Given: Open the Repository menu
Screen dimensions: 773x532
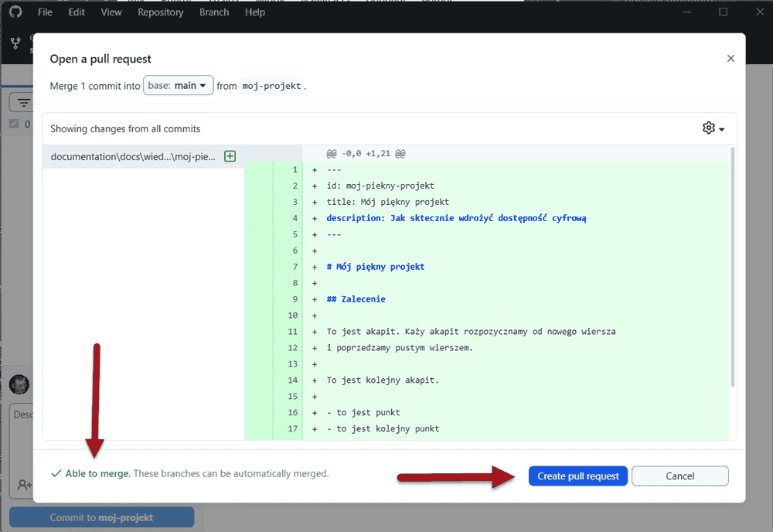Looking at the screenshot, I should click(161, 12).
